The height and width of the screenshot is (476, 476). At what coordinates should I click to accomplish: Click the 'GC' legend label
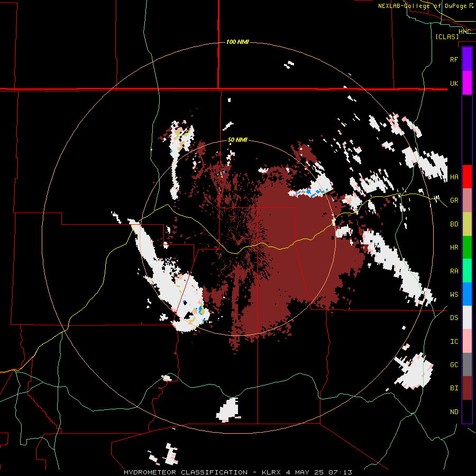point(454,365)
